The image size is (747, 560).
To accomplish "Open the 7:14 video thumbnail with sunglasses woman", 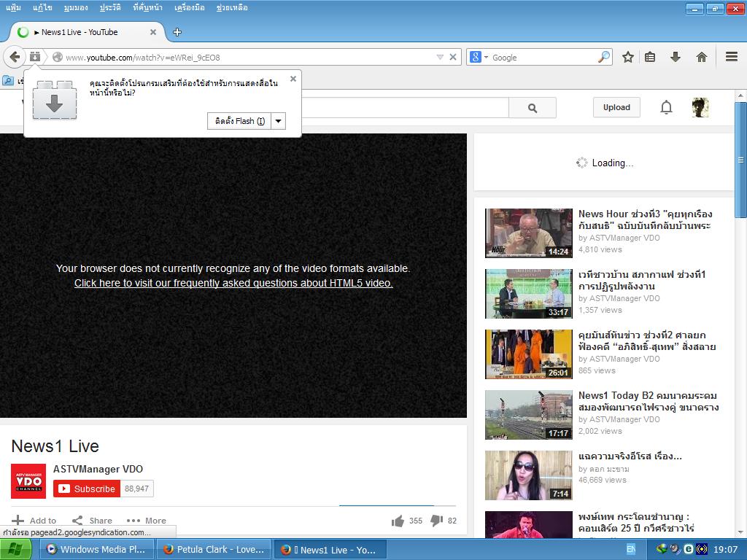I will point(528,475).
